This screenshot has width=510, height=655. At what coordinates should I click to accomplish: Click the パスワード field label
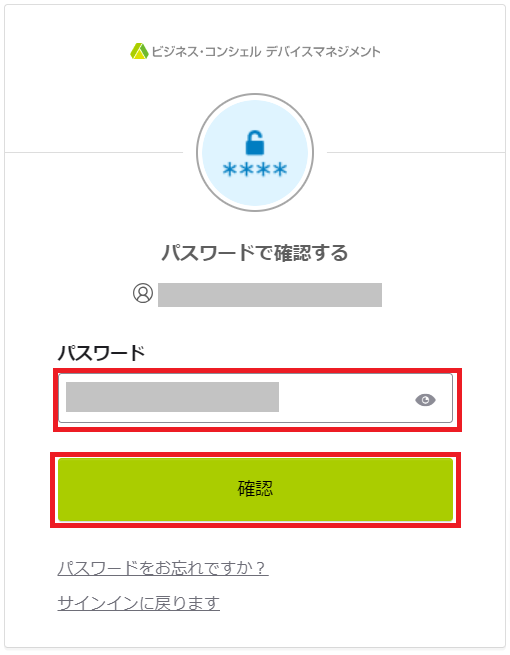101,353
